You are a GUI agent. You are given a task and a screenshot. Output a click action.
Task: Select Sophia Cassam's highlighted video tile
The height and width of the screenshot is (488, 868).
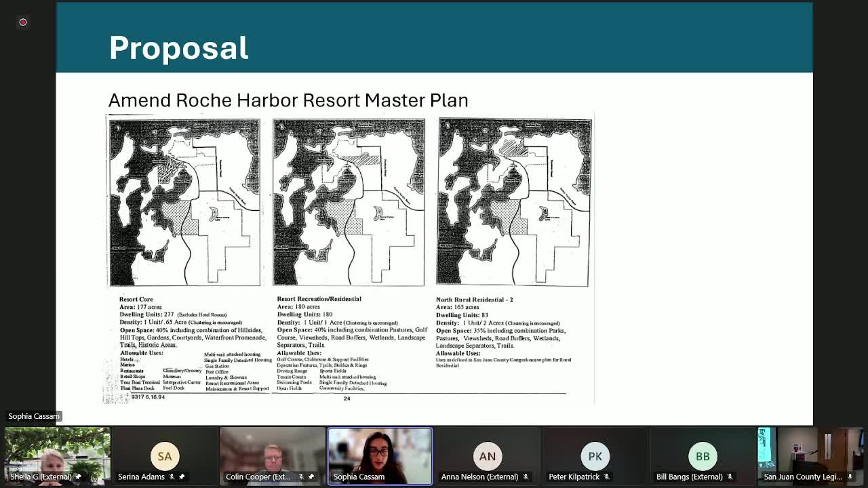[x=380, y=456]
